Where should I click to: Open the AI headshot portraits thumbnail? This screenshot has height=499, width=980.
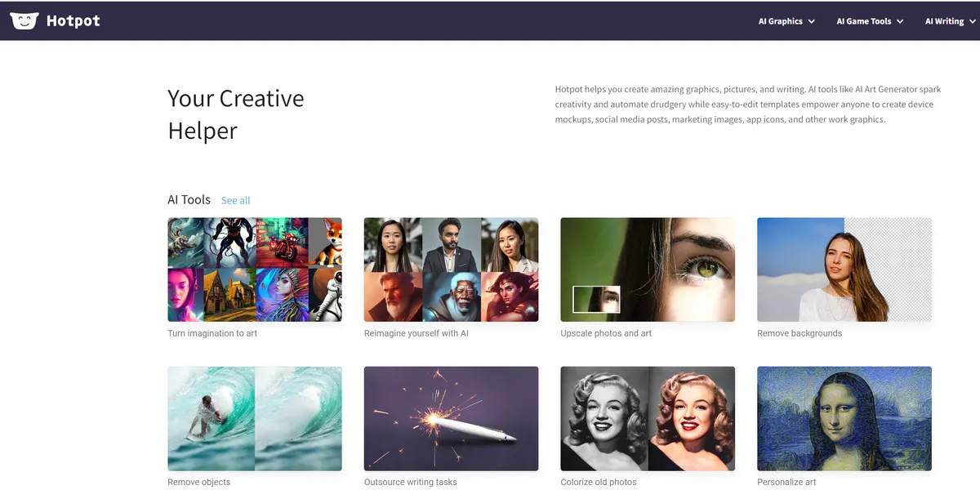click(x=451, y=270)
